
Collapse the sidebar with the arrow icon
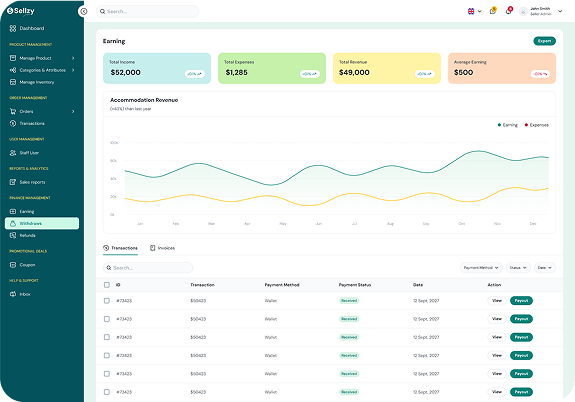(84, 11)
